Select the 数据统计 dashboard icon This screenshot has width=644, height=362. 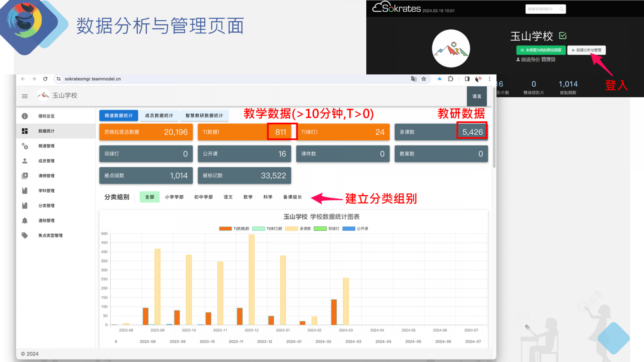[x=25, y=131]
